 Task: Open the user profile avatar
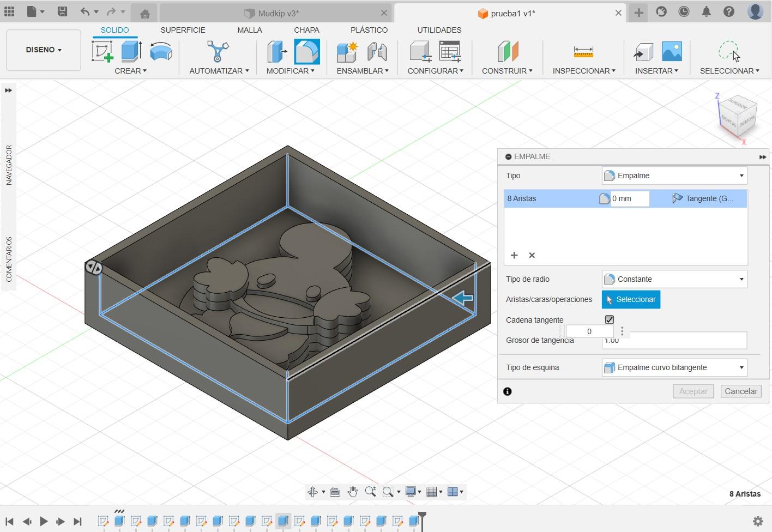coord(755,11)
